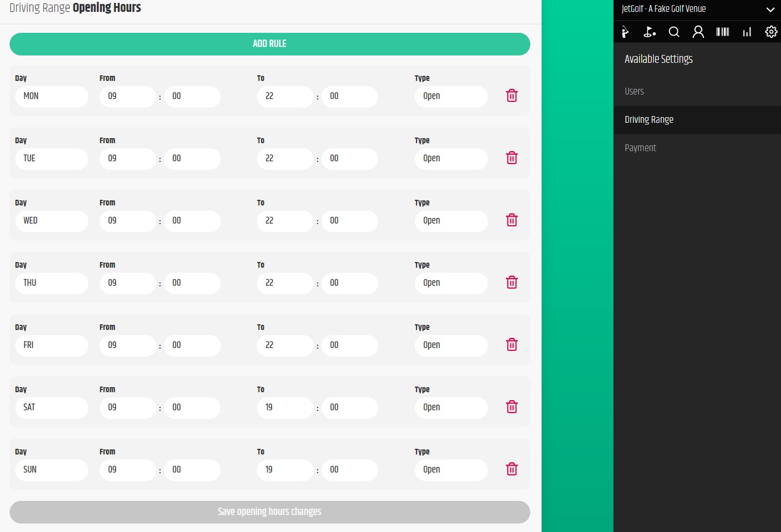The image size is (781, 532).
Task: Select Driving Range settings item
Action: point(697,119)
